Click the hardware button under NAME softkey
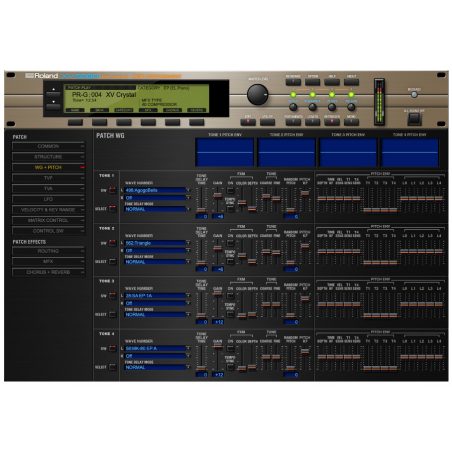Image resolution: width=452 pixels, height=452 pixels. pos(75,122)
